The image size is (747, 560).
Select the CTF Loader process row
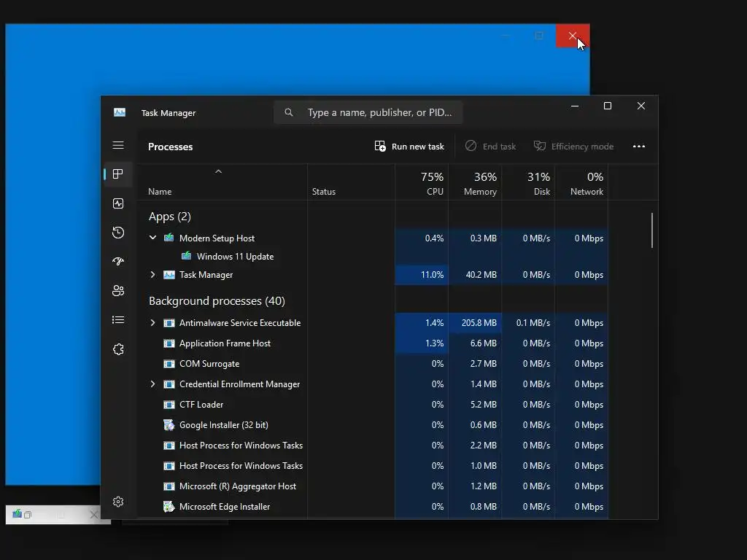pos(373,404)
